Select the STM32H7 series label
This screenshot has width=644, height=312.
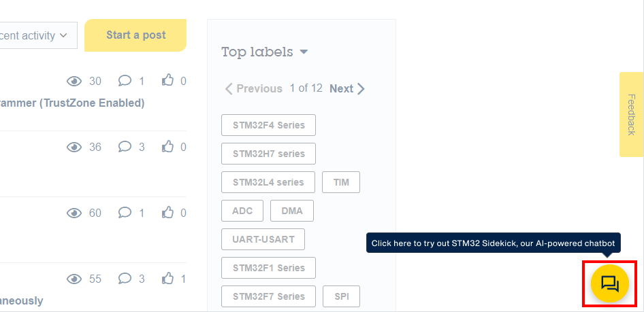[268, 154]
